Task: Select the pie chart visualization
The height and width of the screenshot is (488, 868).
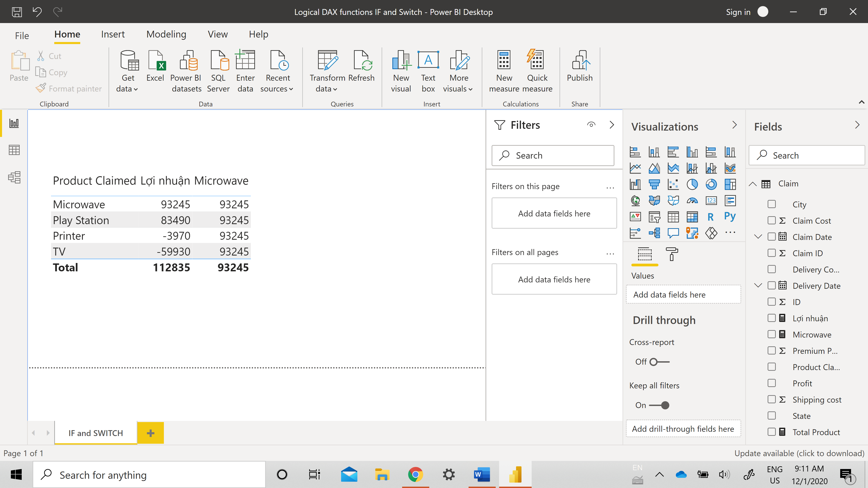Action: click(x=692, y=184)
